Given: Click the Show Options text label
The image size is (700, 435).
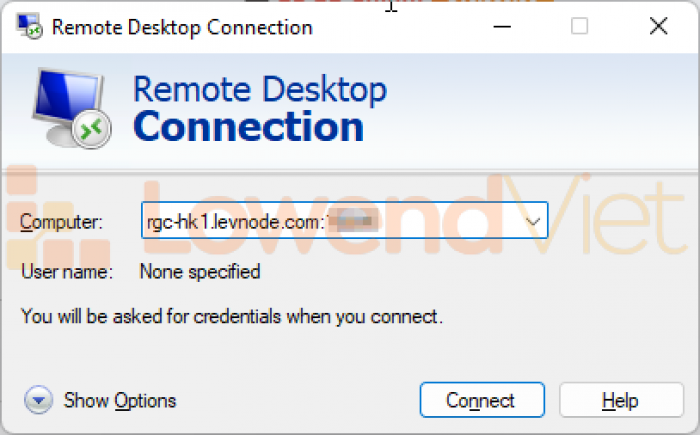Looking at the screenshot, I should (x=120, y=401).
